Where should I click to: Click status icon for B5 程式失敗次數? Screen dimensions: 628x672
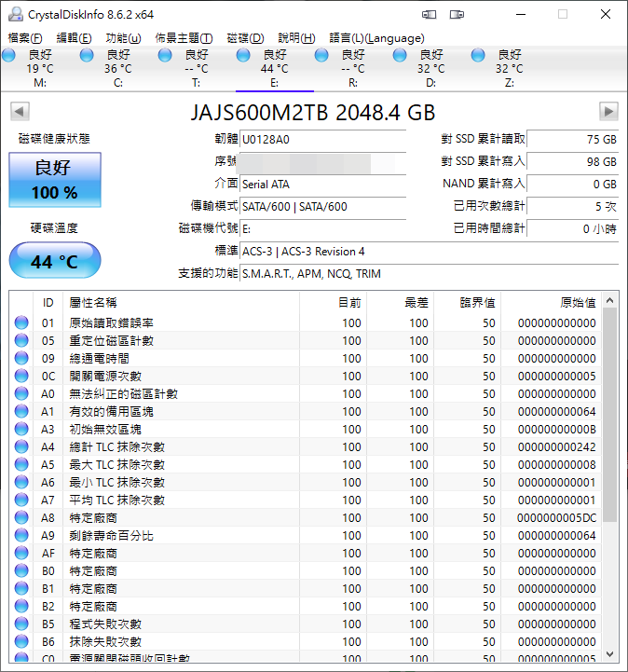(21, 624)
